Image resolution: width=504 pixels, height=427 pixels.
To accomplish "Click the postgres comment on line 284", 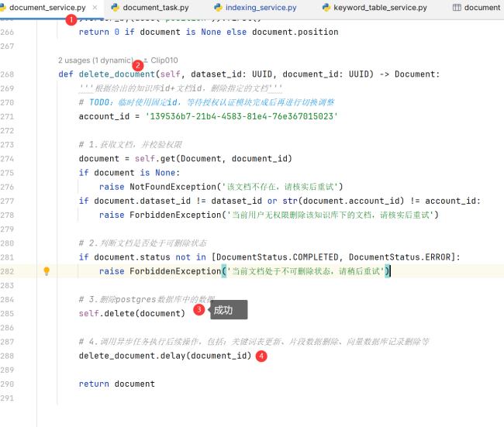I will [x=147, y=299].
